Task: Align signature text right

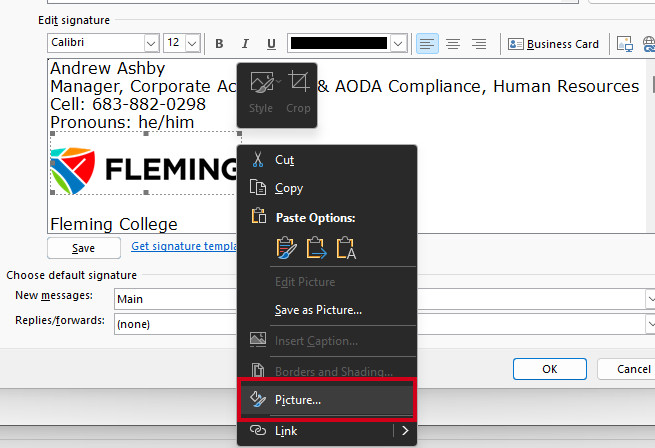Action: click(x=479, y=44)
